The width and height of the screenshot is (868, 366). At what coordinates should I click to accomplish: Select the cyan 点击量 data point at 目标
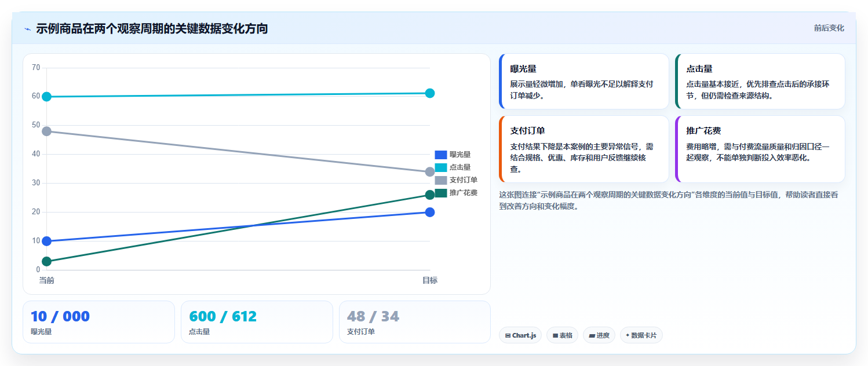430,93
